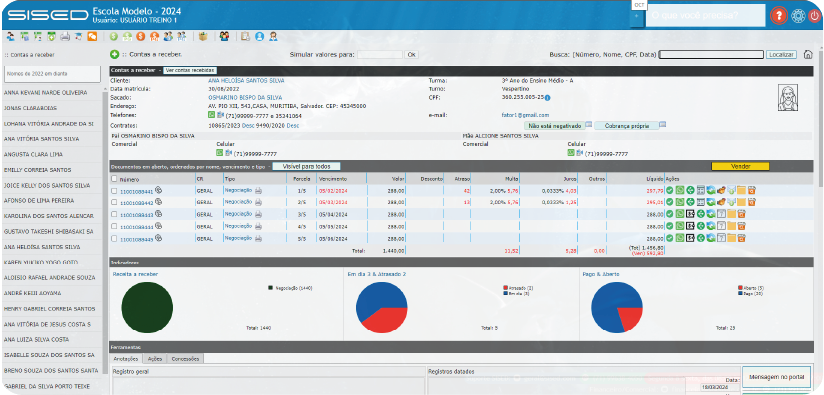Screen dimensions: 824x395
Task: Click the printer icon in the 5/5 Negociação row
Action: [258, 238]
